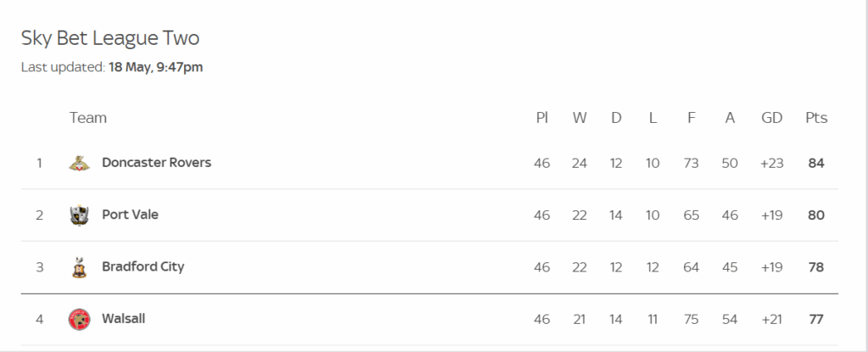Click the Team column header

pos(88,118)
